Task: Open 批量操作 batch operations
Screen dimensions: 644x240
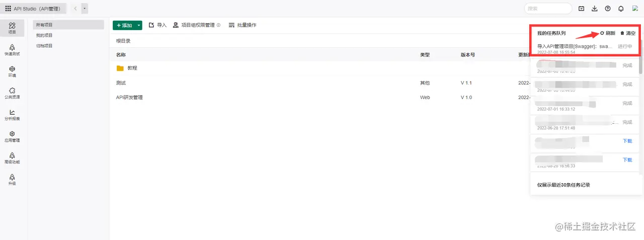Action: tap(242, 25)
